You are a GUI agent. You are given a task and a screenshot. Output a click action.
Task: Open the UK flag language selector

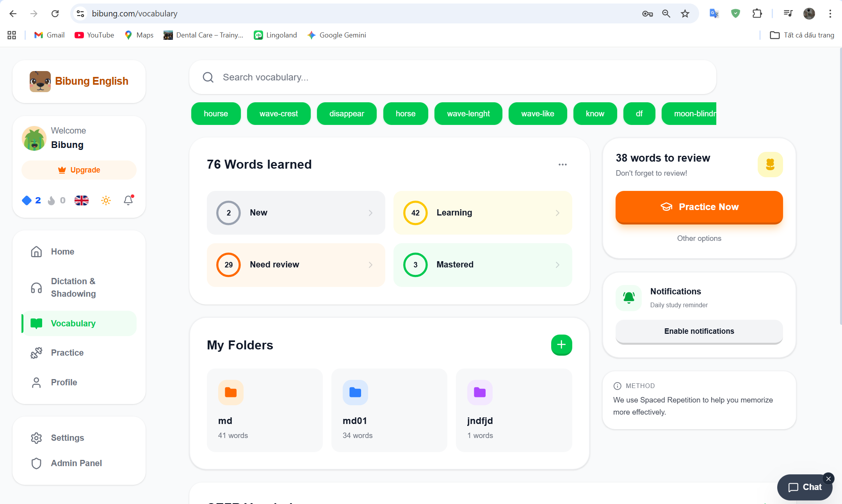click(82, 200)
